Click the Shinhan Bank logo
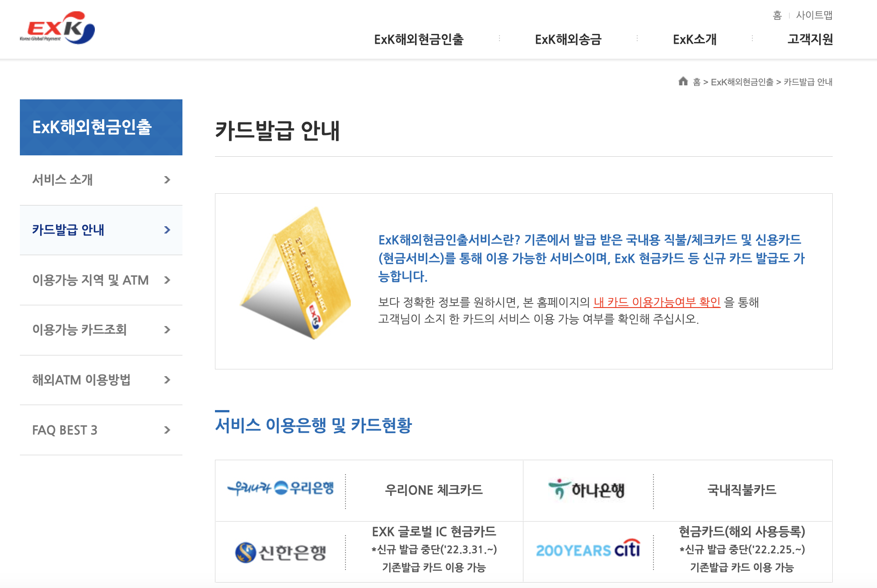877x588 pixels. click(280, 552)
